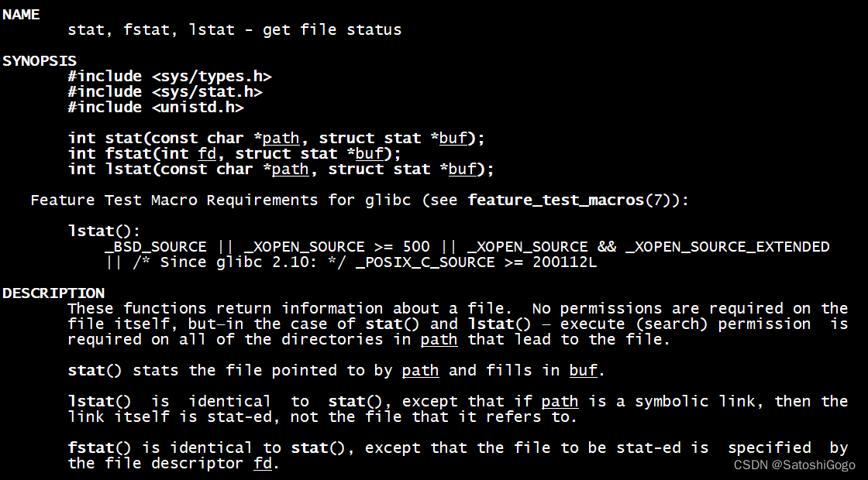Click the NAME section heading

(x=21, y=15)
